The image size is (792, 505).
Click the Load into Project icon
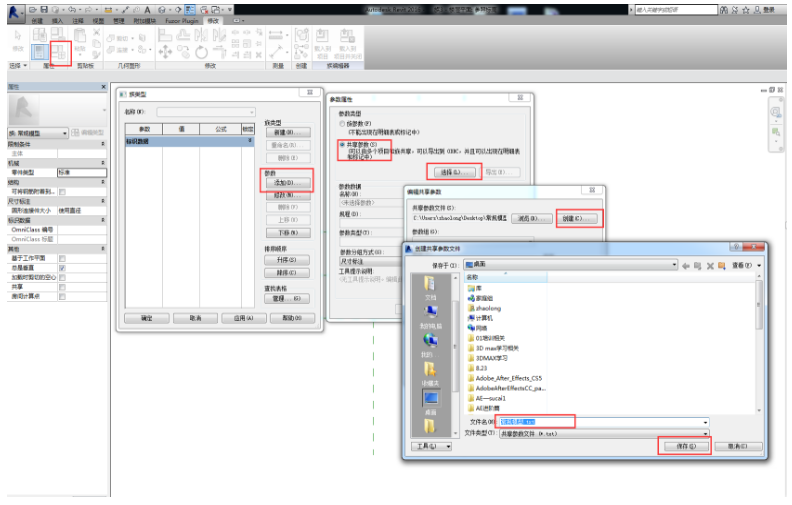(x=322, y=36)
